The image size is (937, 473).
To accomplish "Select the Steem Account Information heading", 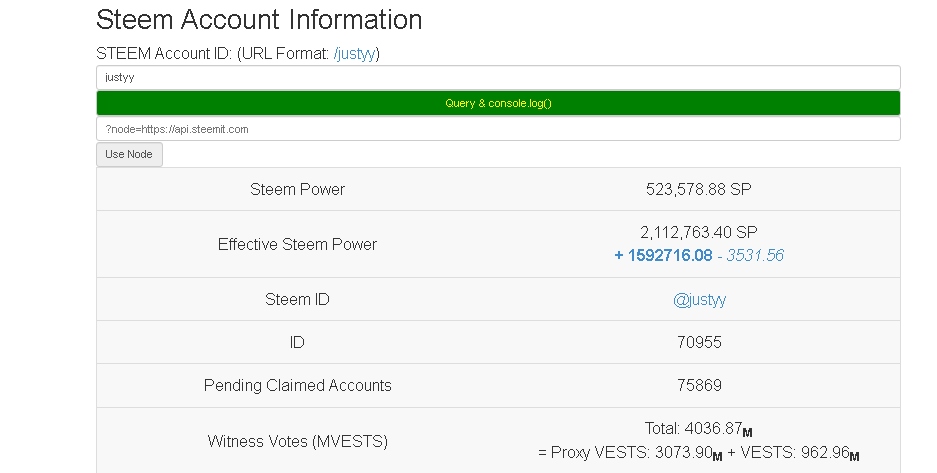I will (x=259, y=20).
